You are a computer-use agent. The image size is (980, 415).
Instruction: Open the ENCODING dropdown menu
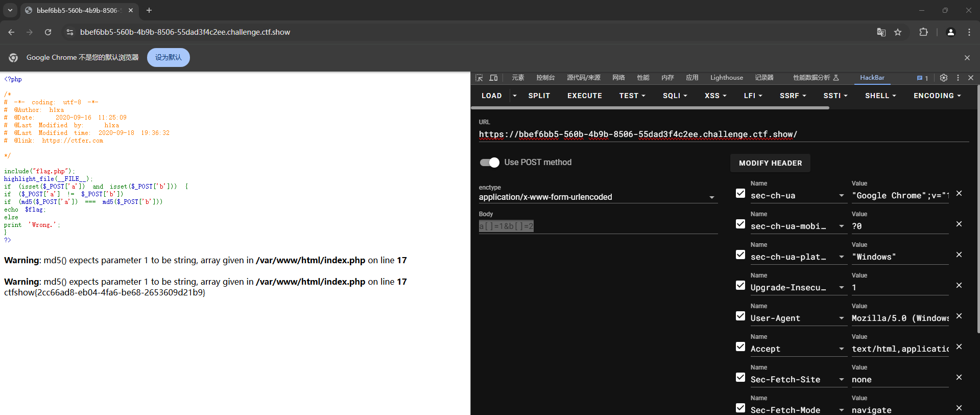coord(937,96)
